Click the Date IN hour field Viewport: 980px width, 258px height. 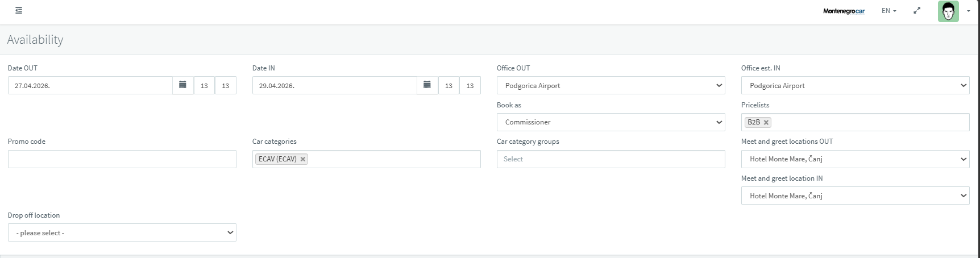tap(449, 85)
